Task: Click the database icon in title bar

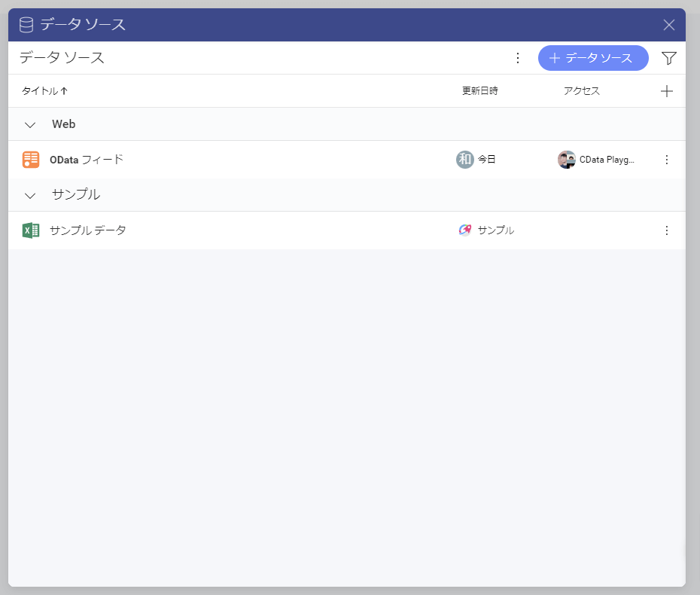Action: (x=26, y=25)
